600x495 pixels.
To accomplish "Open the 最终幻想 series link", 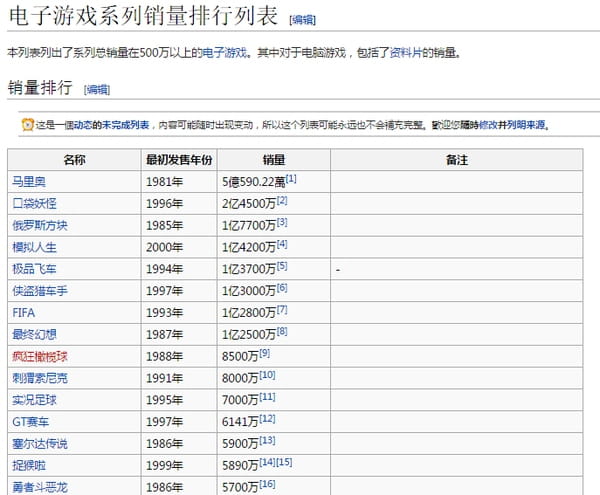I will coord(34,334).
